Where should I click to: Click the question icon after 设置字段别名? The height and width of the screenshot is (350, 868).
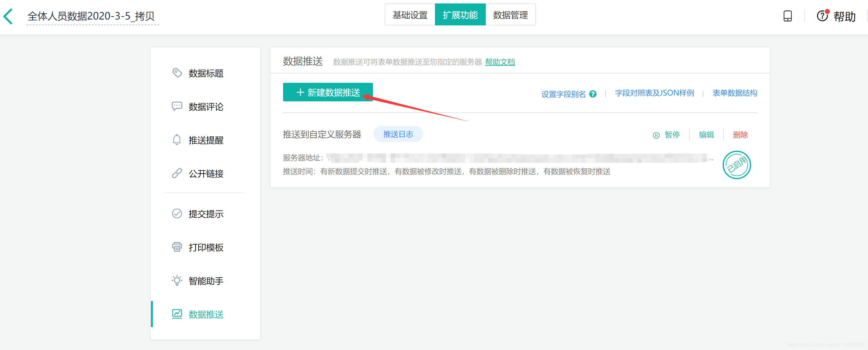pos(593,94)
